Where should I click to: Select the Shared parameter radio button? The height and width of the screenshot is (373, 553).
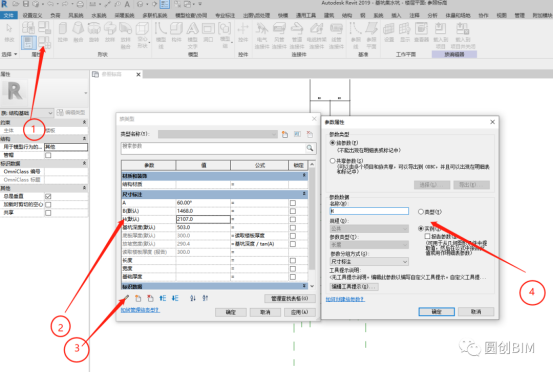[332, 161]
